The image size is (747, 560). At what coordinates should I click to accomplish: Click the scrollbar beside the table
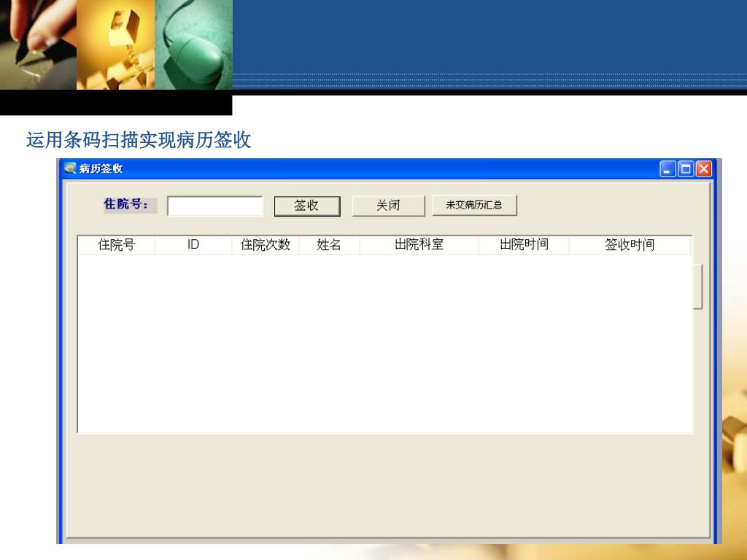pos(697,287)
